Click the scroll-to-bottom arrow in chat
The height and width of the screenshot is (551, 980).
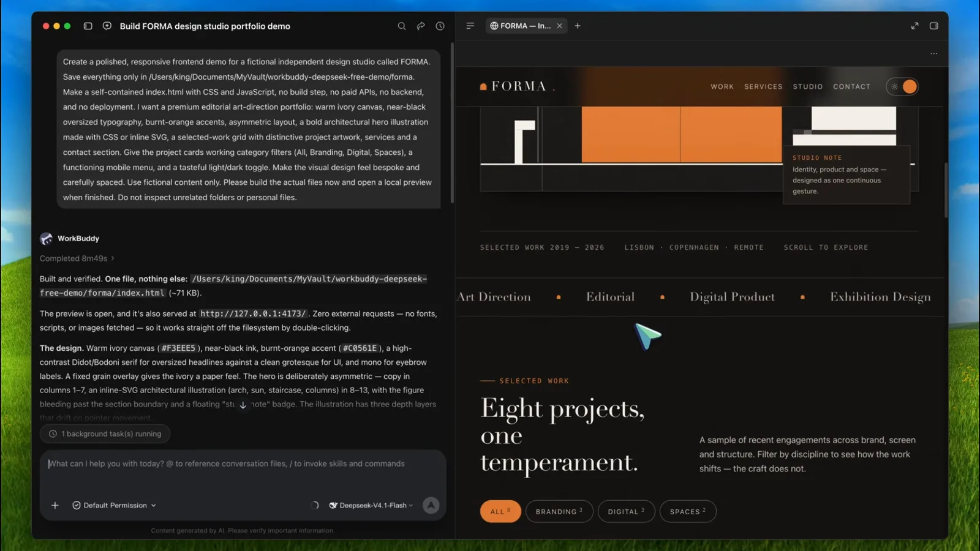point(243,405)
